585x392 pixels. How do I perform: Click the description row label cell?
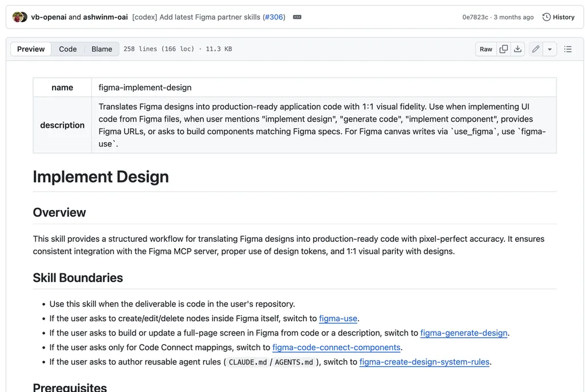click(62, 125)
